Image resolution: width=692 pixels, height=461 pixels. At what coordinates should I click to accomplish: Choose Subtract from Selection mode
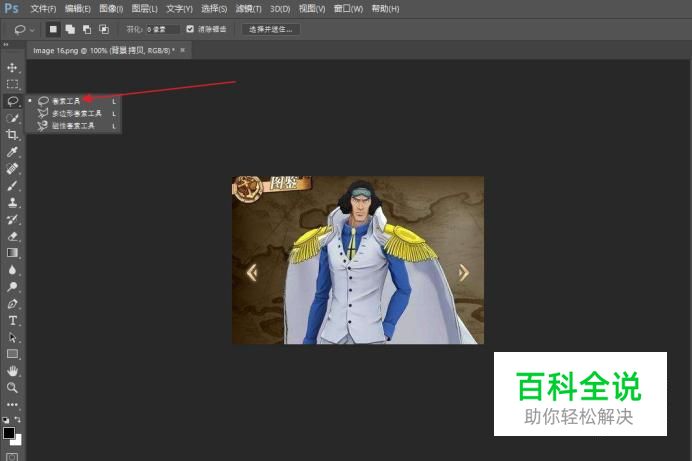[87, 30]
